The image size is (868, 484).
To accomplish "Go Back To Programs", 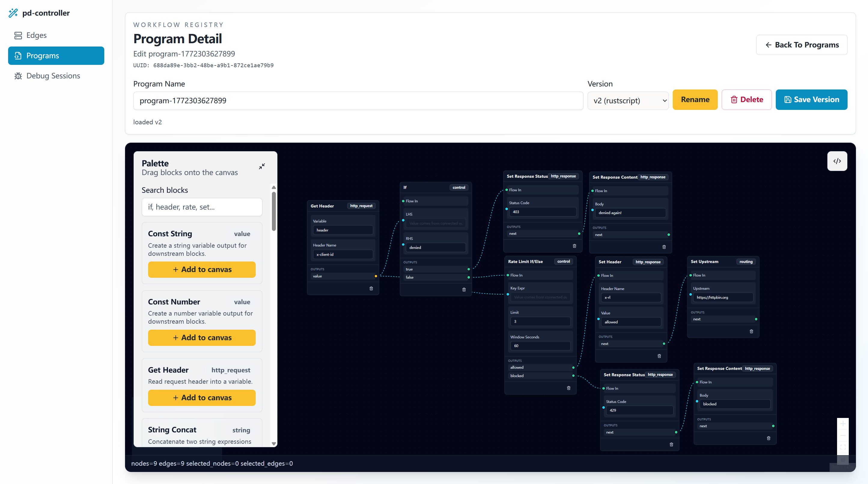I will coord(802,45).
